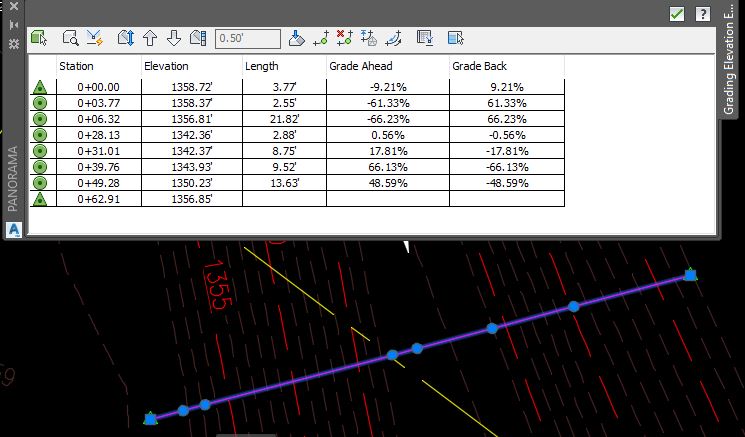
Task: Select elevation cell 1358.72'
Action: 192,87
